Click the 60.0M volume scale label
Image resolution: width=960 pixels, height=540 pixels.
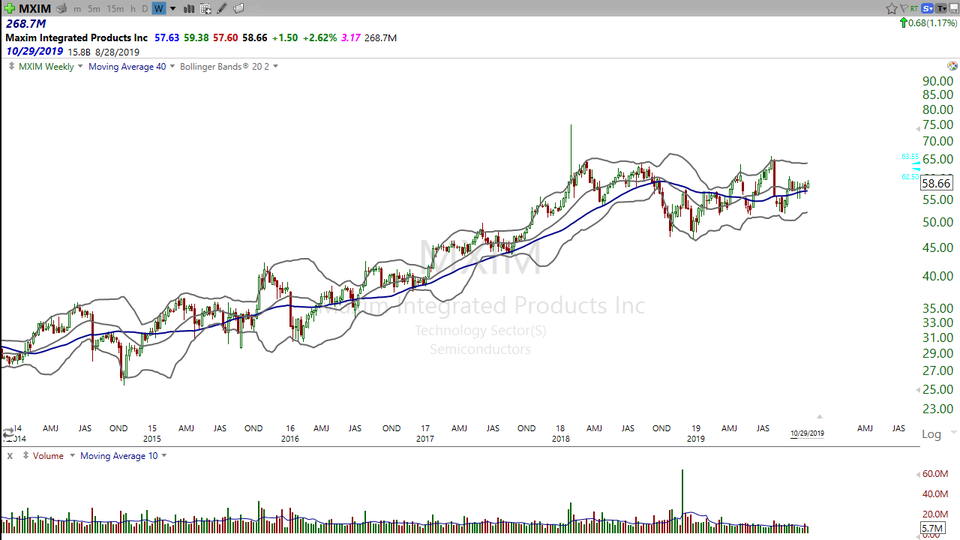[936, 474]
